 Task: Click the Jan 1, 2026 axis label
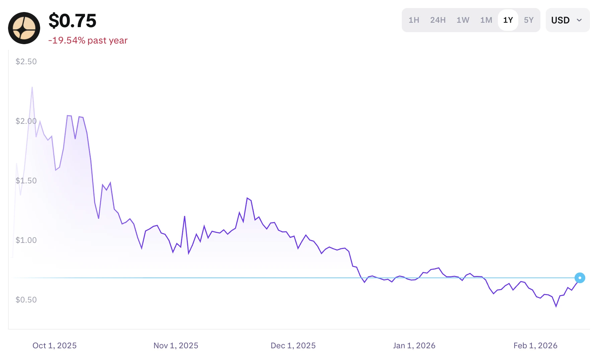coord(414,346)
